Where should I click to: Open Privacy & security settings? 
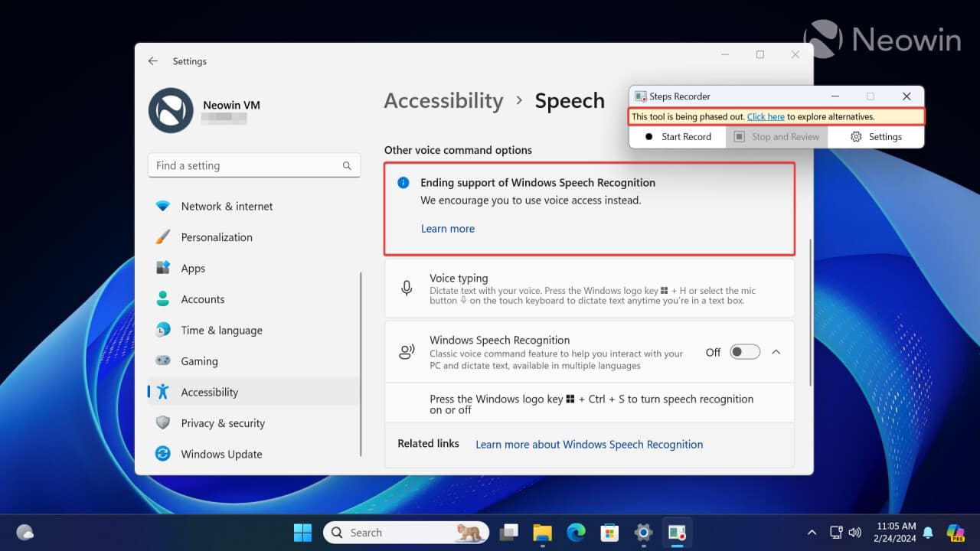(222, 422)
